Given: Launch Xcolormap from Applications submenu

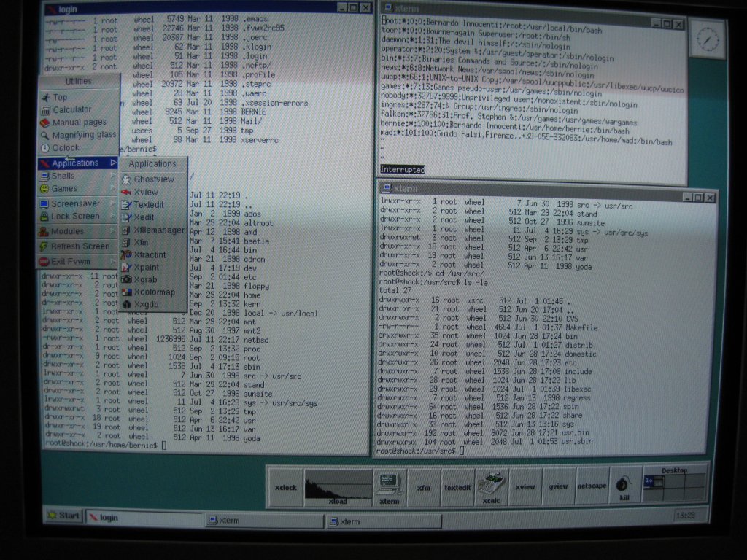Looking at the screenshot, I should pyautogui.click(x=154, y=292).
